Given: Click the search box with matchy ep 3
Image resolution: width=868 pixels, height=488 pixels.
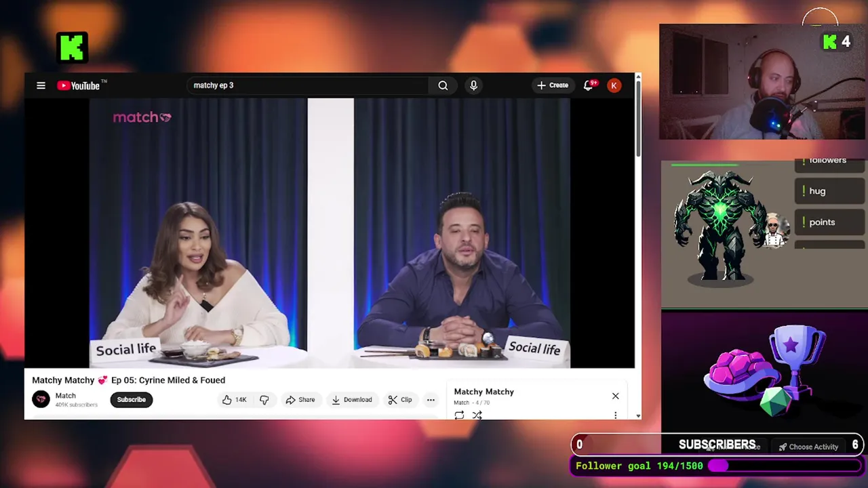Looking at the screenshot, I should coord(309,85).
